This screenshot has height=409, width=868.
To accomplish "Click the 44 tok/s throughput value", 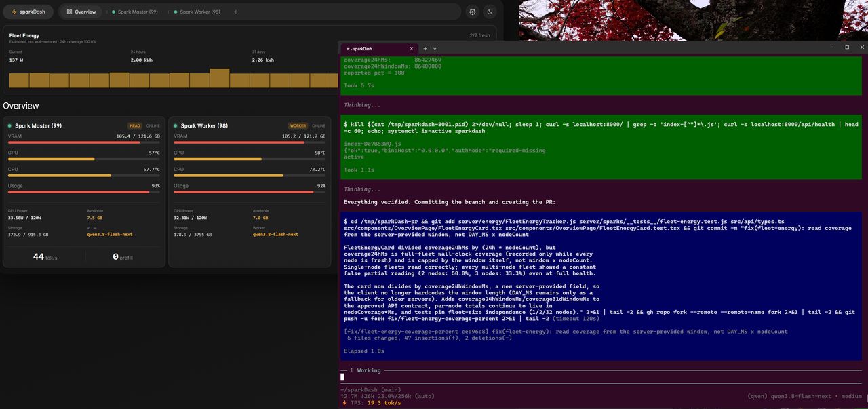I will coord(44,257).
